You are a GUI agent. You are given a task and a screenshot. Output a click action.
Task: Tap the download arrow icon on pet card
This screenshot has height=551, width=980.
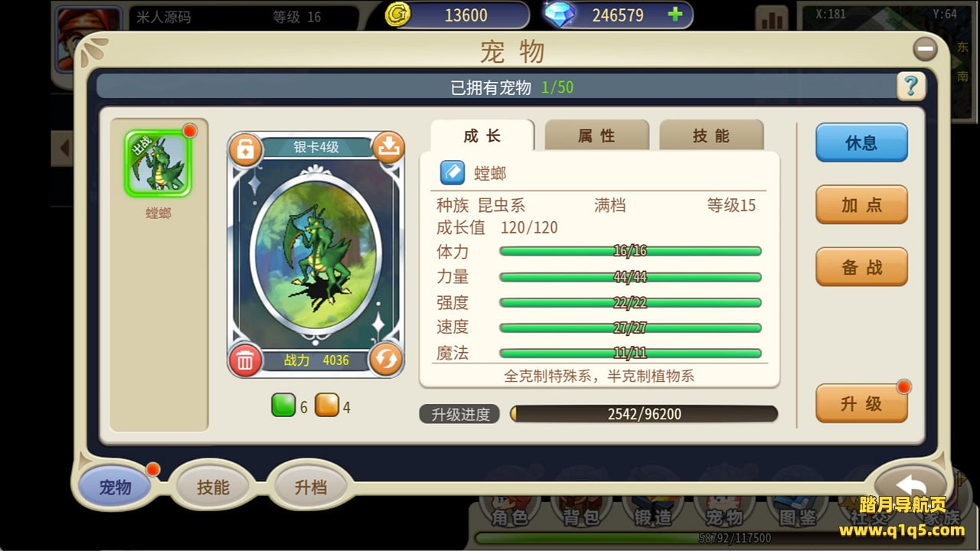coord(388,148)
